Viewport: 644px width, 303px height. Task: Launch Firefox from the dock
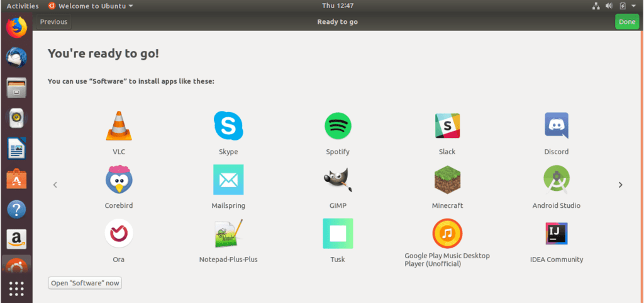(x=16, y=27)
